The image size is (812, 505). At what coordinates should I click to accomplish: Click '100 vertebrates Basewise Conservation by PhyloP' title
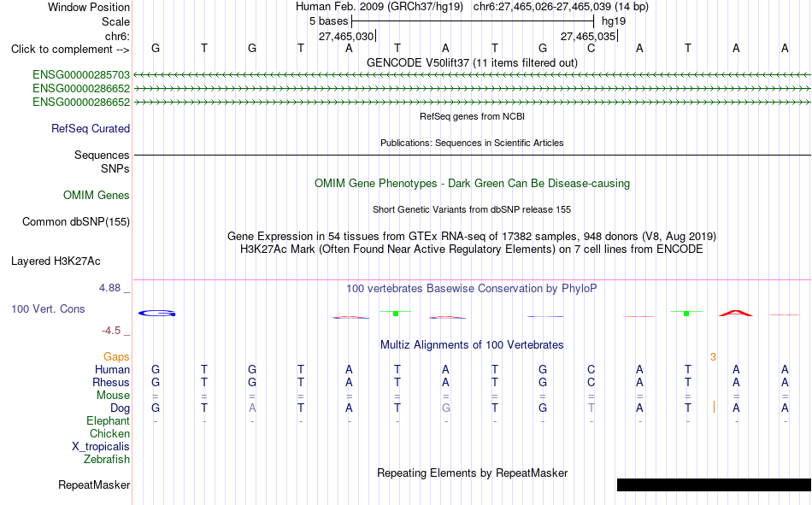(472, 289)
